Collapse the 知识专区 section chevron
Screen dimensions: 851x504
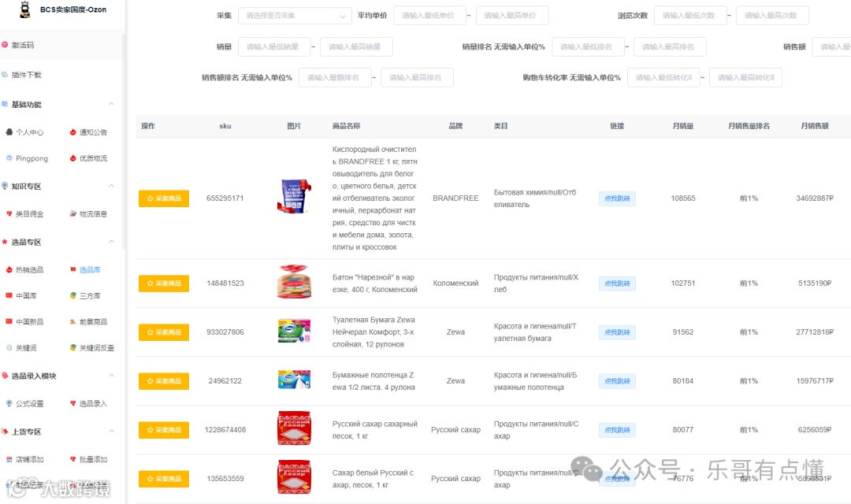[111, 186]
